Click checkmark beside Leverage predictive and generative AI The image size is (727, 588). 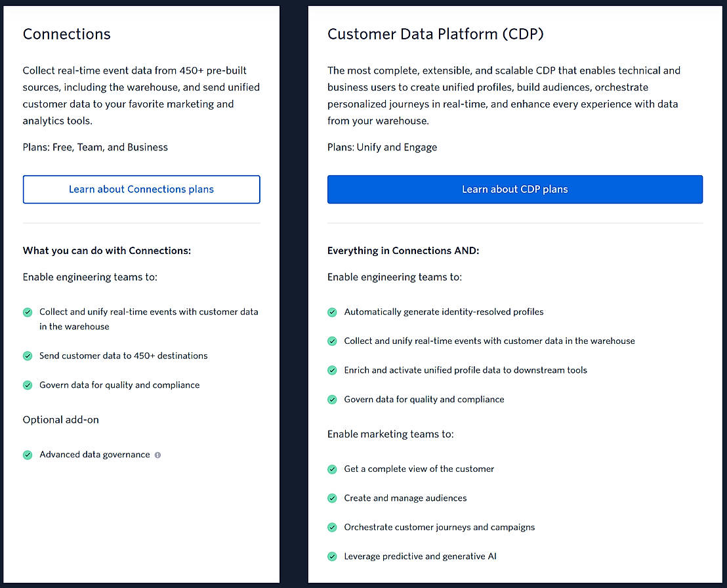(332, 556)
